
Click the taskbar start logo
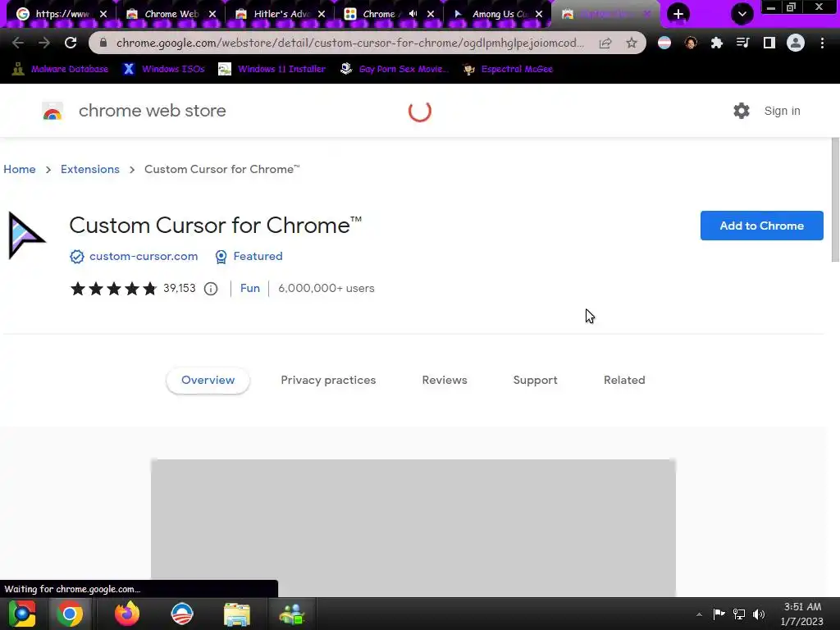coord(21,614)
